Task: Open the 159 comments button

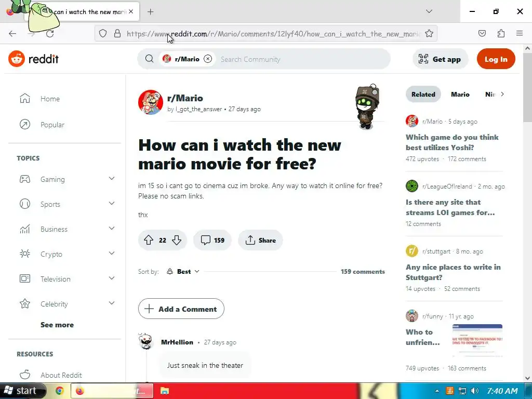Action: coord(212,240)
